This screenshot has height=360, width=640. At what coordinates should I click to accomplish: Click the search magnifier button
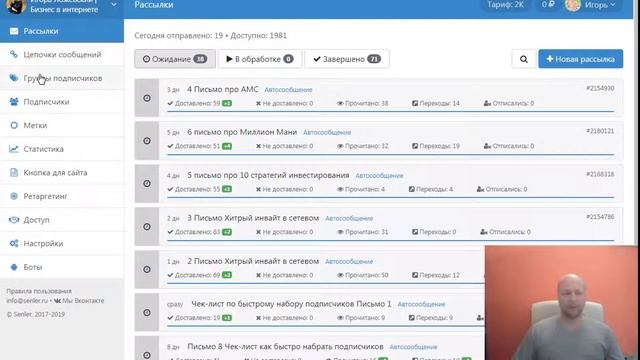pyautogui.click(x=524, y=59)
